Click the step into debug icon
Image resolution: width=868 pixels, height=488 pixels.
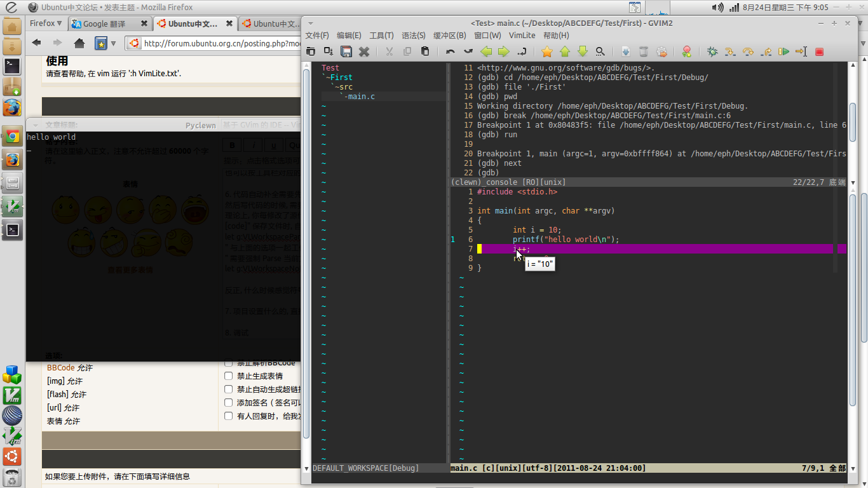coord(730,51)
